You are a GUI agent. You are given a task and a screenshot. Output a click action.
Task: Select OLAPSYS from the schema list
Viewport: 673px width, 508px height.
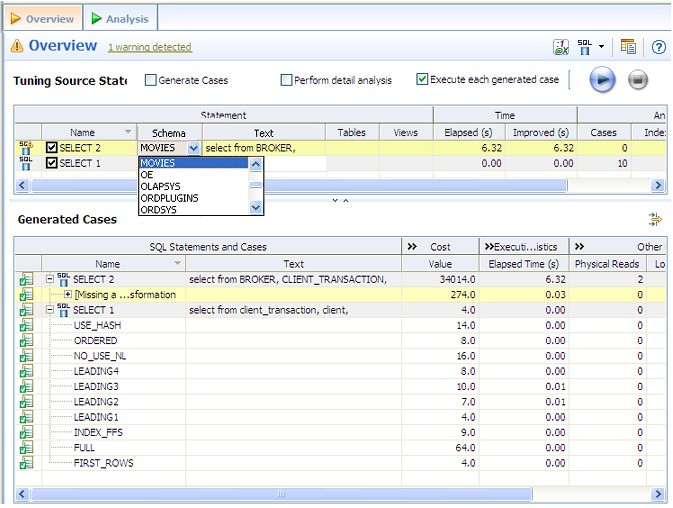coord(160,186)
